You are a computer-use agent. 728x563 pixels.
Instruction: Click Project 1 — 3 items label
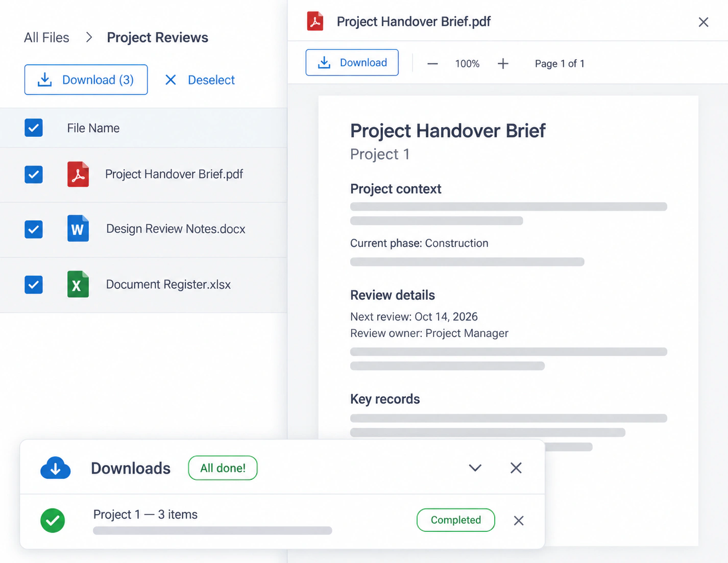tap(145, 515)
